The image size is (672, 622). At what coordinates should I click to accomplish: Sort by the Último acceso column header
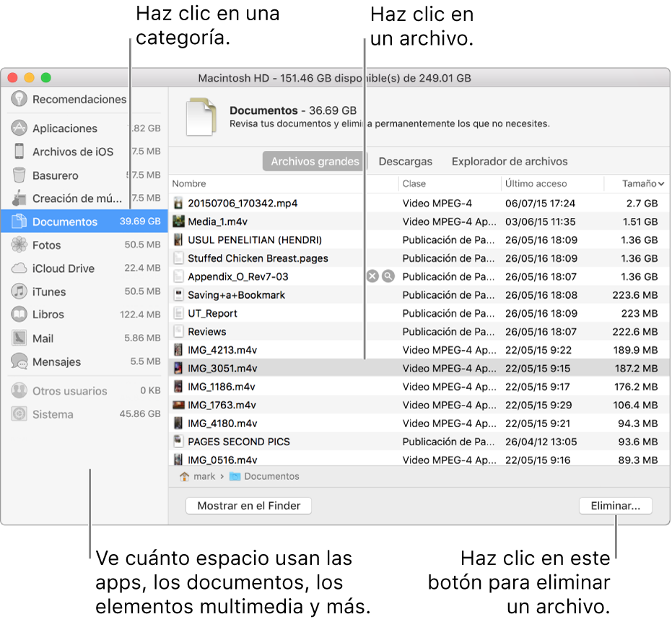(536, 184)
